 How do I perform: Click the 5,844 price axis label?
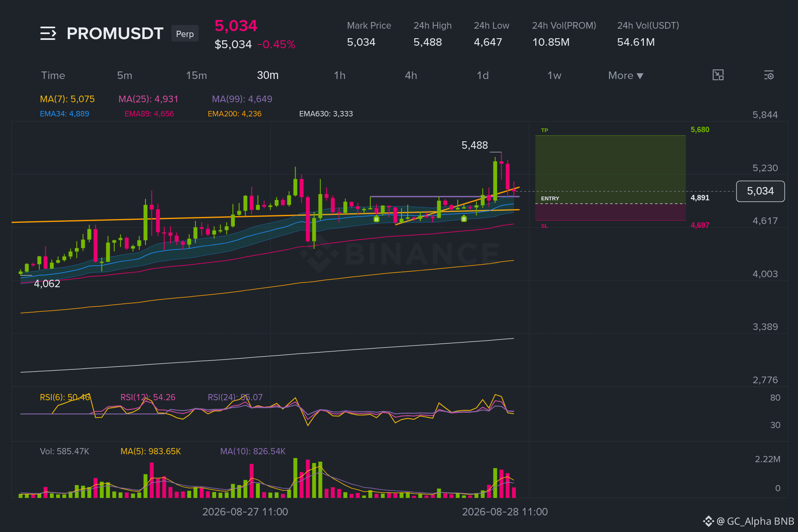click(x=765, y=115)
